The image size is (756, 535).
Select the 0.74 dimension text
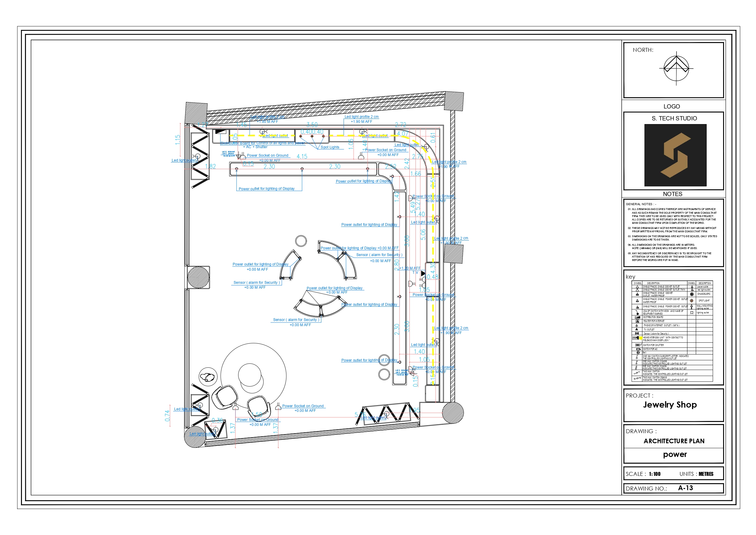pos(167,416)
